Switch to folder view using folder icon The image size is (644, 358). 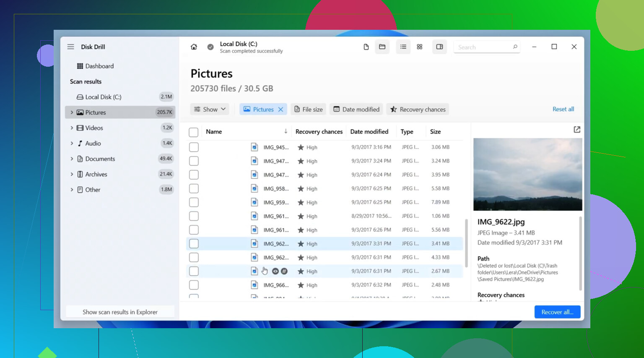[382, 47]
